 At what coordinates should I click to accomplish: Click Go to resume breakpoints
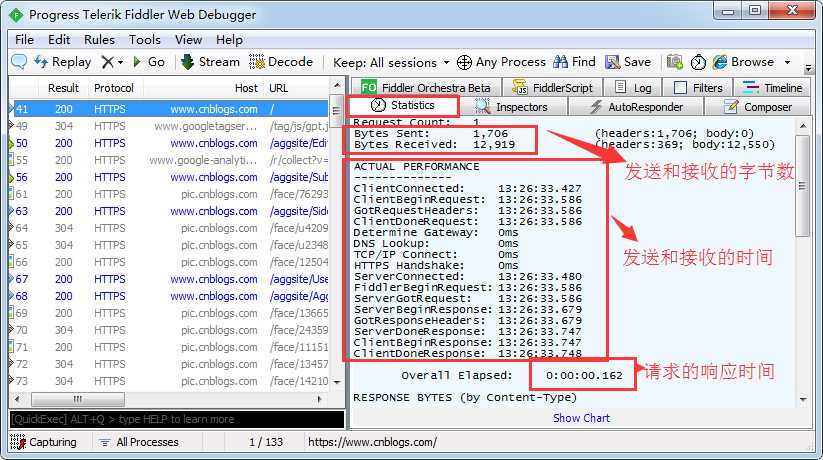pos(149,62)
